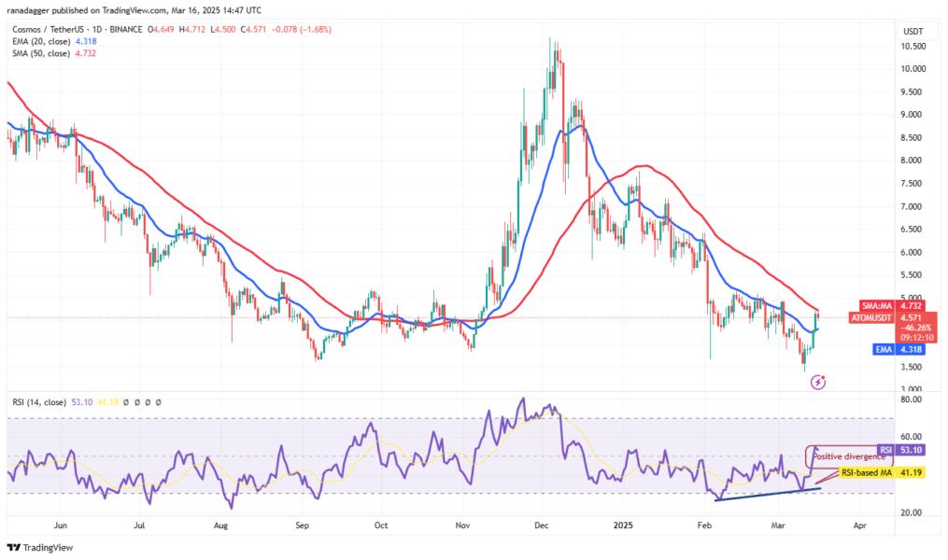Click the 10.500 price axis label
Screen dimensions: 948x560
point(913,46)
